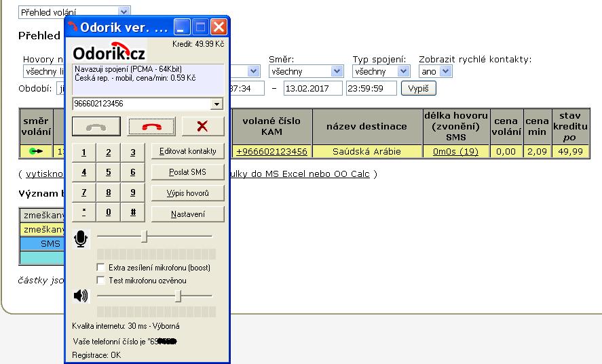Dial digit 0 on the keypad
The height and width of the screenshot is (364, 602).
109,212
